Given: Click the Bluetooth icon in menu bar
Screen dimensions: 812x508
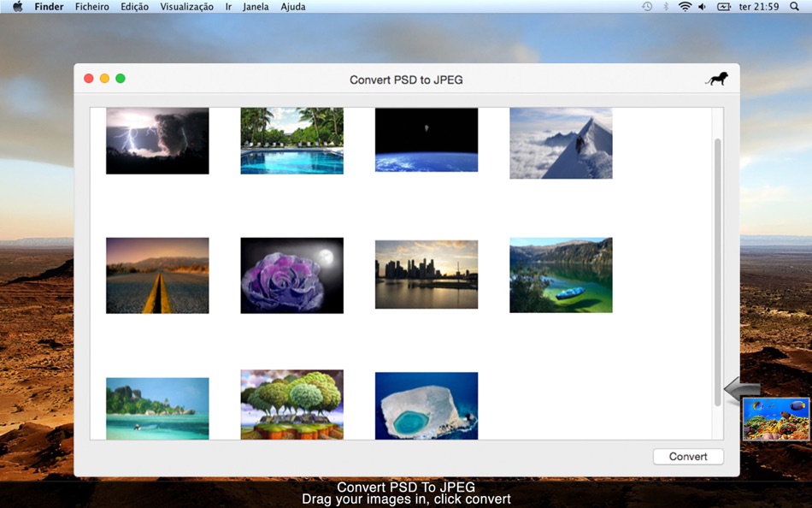Looking at the screenshot, I should coord(666,7).
